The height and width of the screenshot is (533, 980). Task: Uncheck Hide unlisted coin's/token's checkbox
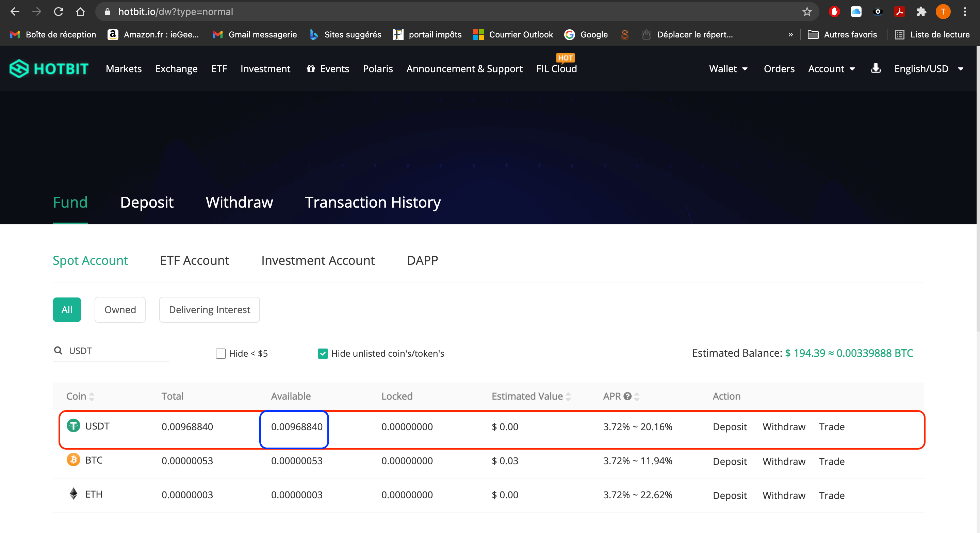[x=323, y=353]
